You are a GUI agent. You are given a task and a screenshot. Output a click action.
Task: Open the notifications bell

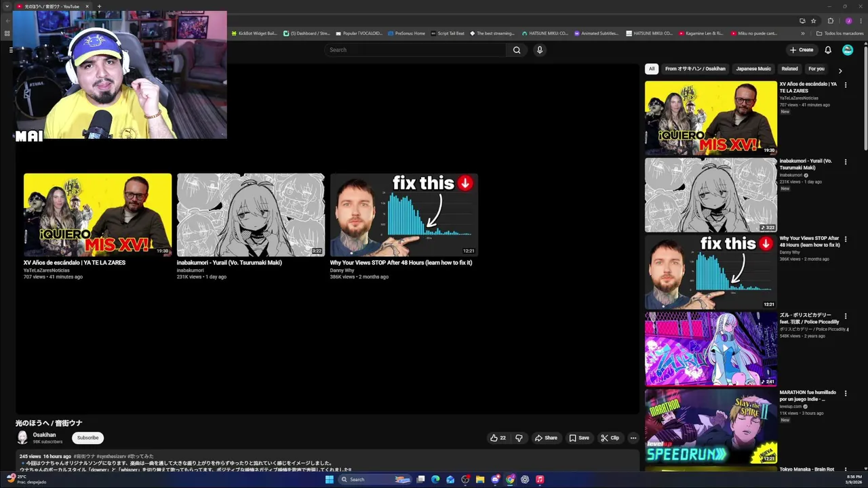[x=828, y=49]
